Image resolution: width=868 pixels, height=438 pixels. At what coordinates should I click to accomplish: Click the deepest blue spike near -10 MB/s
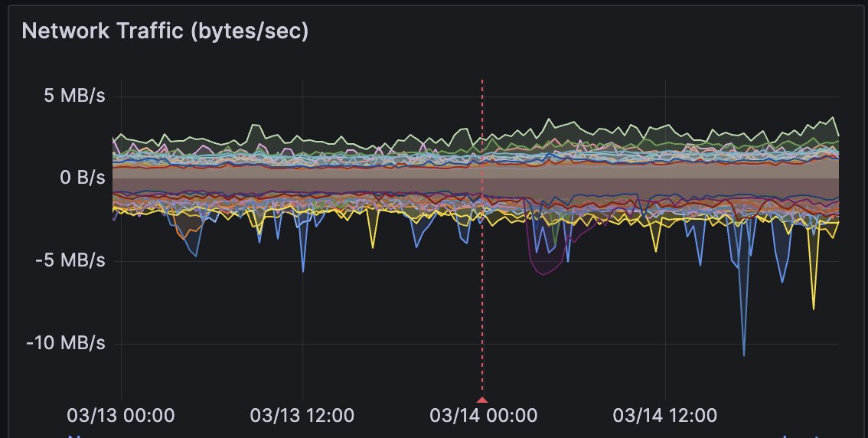pyautogui.click(x=743, y=354)
